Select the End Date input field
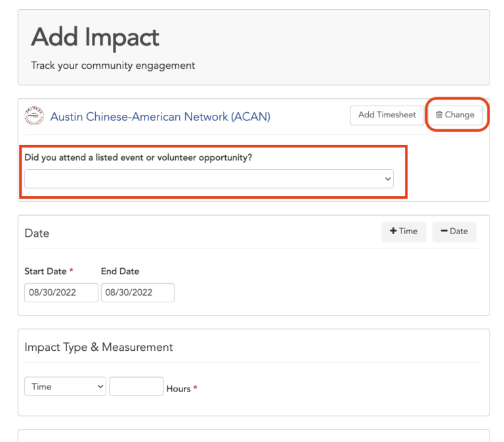The image size is (504, 442). (x=137, y=292)
